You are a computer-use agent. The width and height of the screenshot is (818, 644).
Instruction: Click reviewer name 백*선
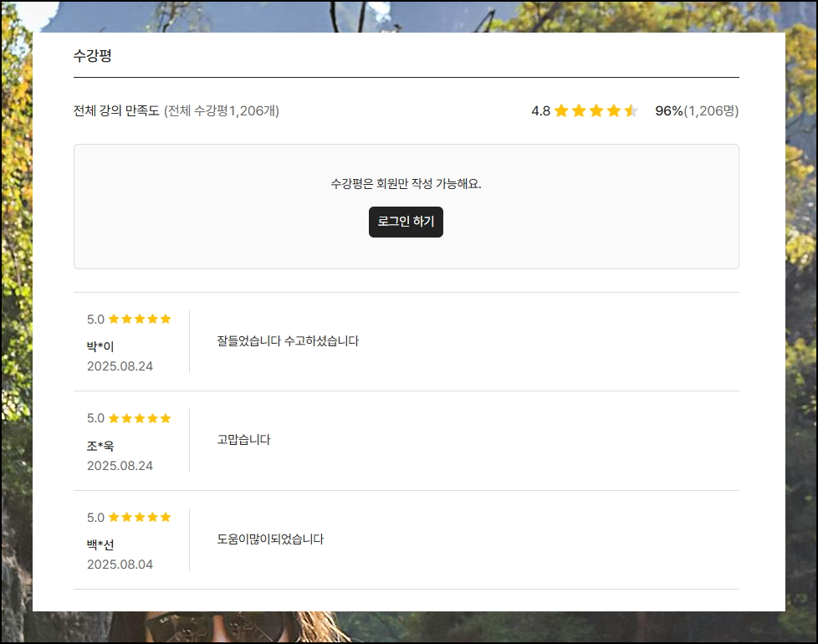(x=100, y=545)
